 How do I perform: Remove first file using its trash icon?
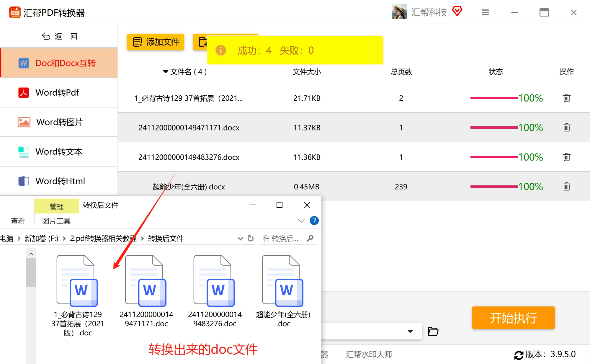pyautogui.click(x=566, y=98)
